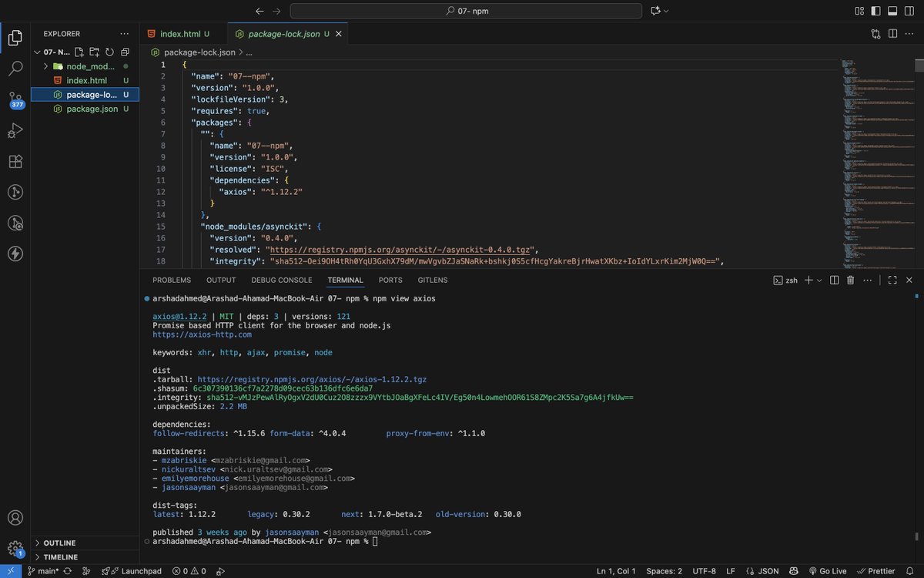
Task: Create a new folder in the Explorer
Action: tap(94, 52)
